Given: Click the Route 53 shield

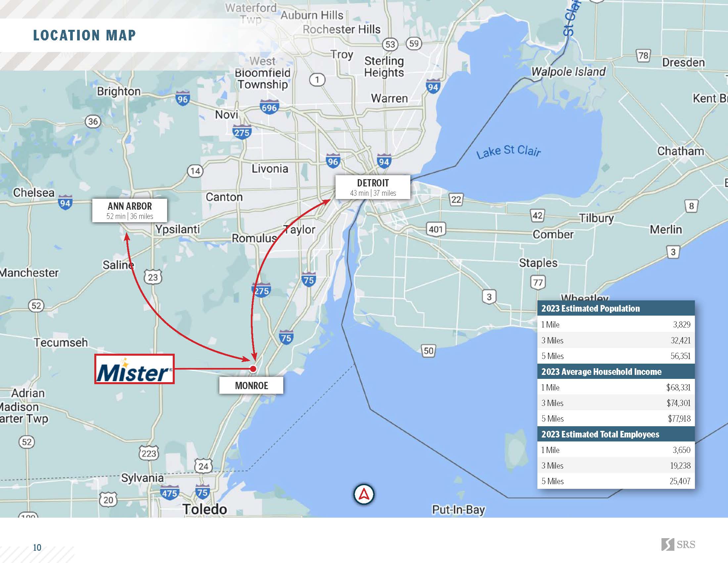Looking at the screenshot, I should [390, 44].
